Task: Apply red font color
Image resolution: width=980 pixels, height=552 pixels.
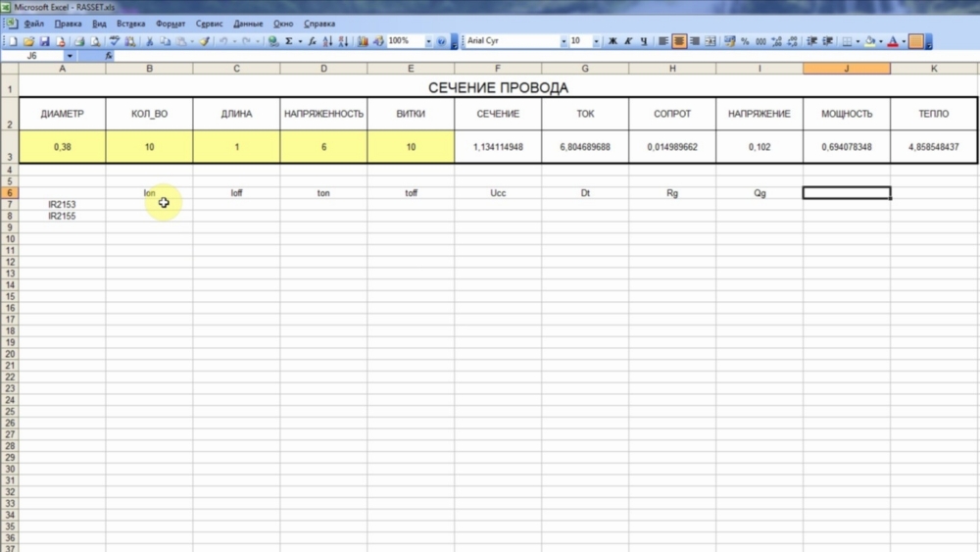Action: [x=893, y=41]
